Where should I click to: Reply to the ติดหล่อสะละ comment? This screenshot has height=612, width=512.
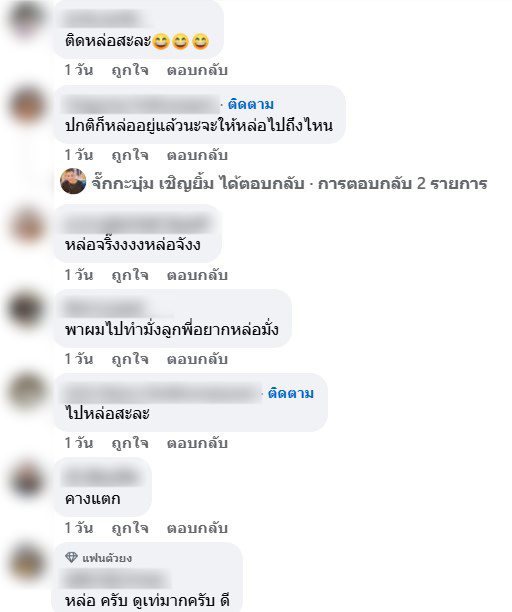point(197,70)
